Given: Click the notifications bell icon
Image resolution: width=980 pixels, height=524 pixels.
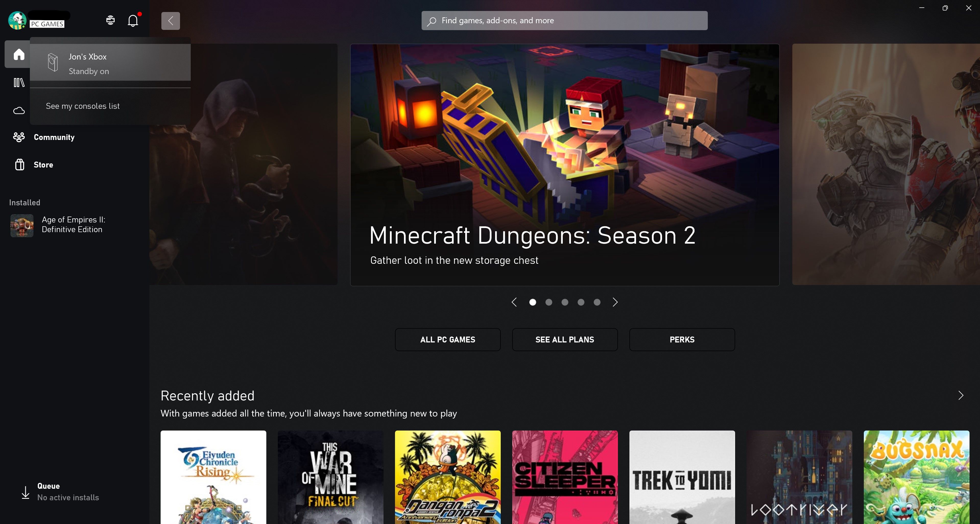Looking at the screenshot, I should [133, 20].
